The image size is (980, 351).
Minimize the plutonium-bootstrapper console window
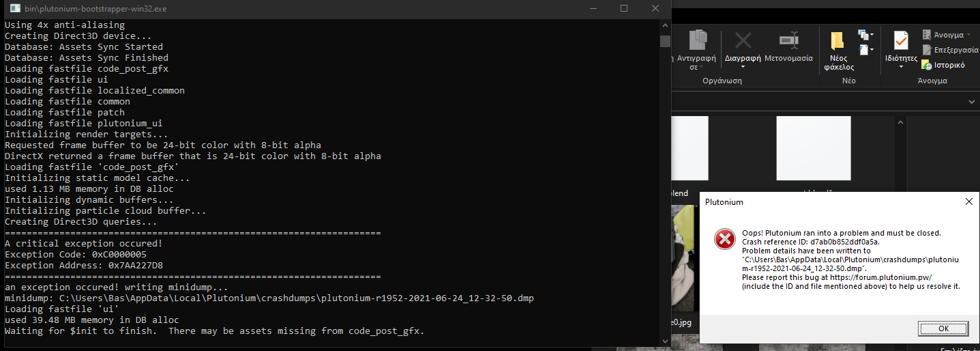point(592,9)
